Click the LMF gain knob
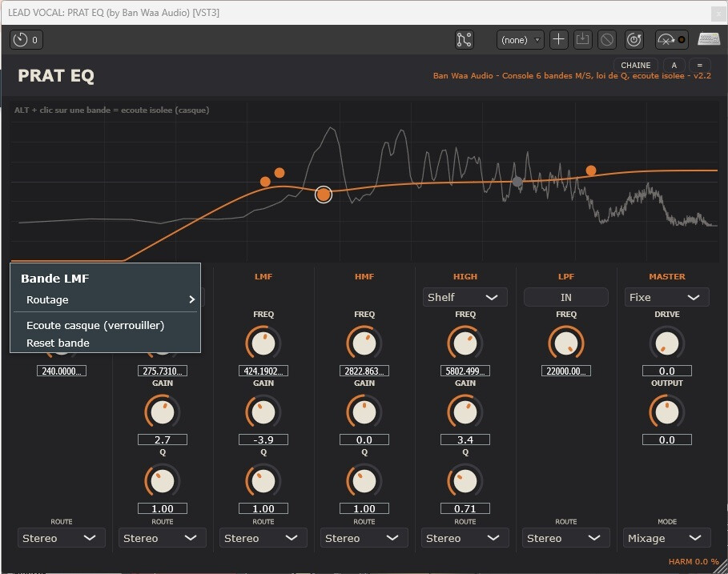The height and width of the screenshot is (574, 728). (x=263, y=412)
